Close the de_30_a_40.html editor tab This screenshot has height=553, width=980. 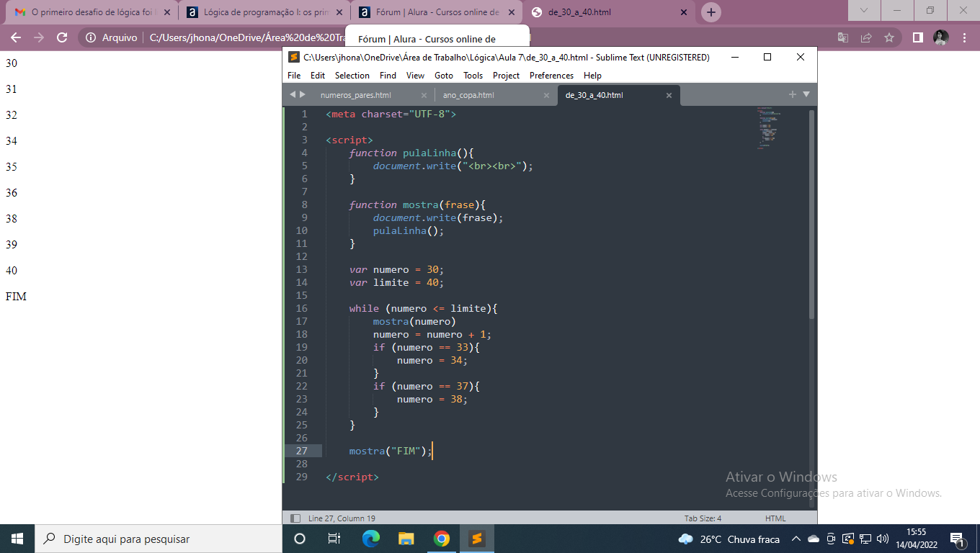coord(669,95)
